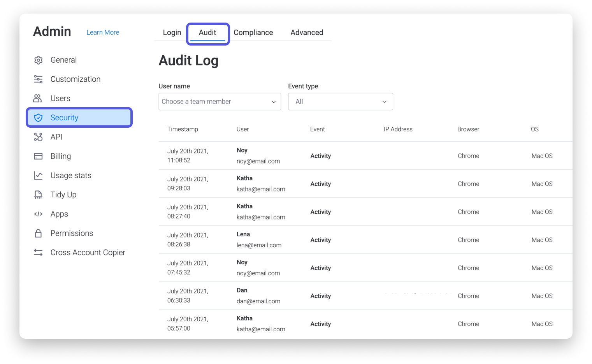
Task: Click the Apps code brackets icon
Action: point(38,214)
